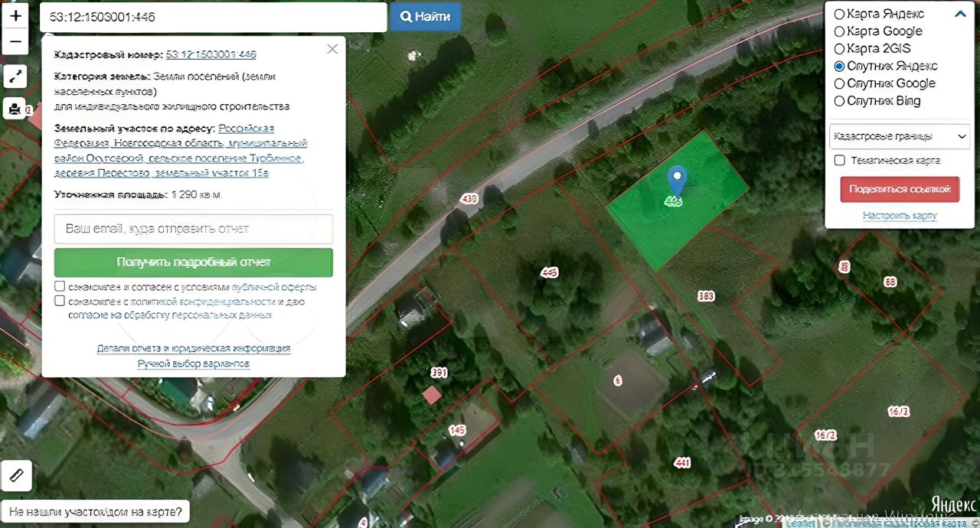Viewport: 980px width, 528px height.
Task: Zoom out with the minus button
Action: 15,42
